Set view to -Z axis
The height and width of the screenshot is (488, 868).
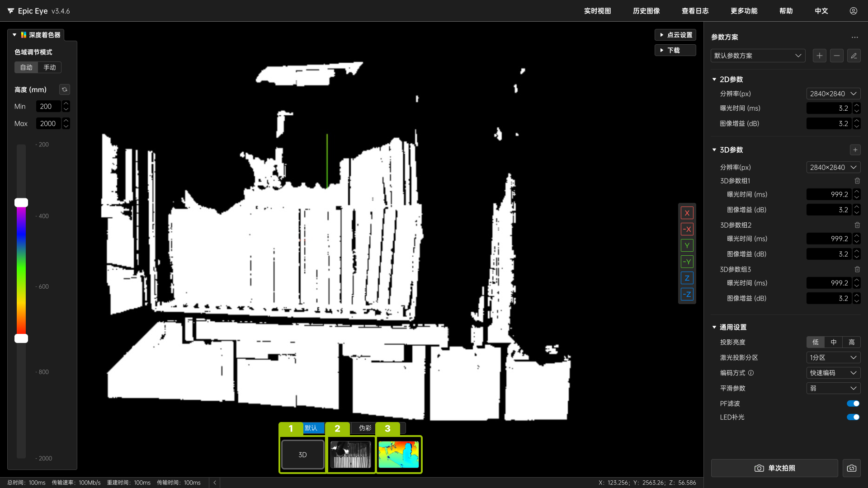687,294
